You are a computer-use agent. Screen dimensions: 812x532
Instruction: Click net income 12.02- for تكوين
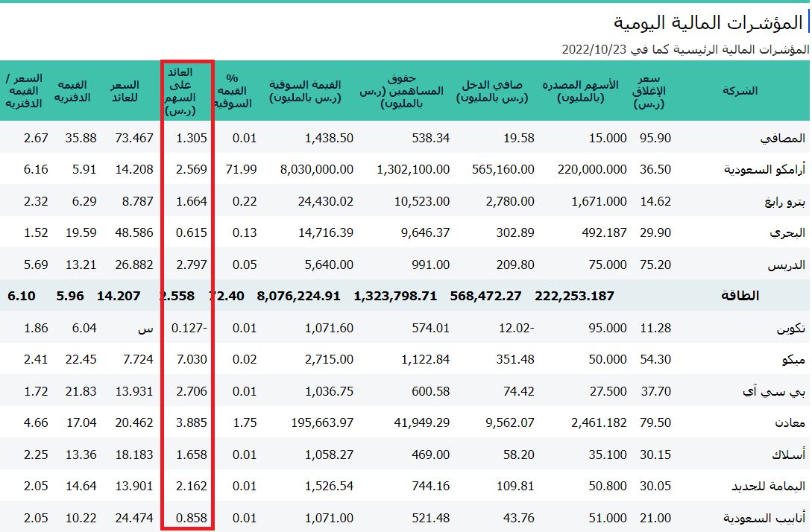pyautogui.click(x=516, y=328)
